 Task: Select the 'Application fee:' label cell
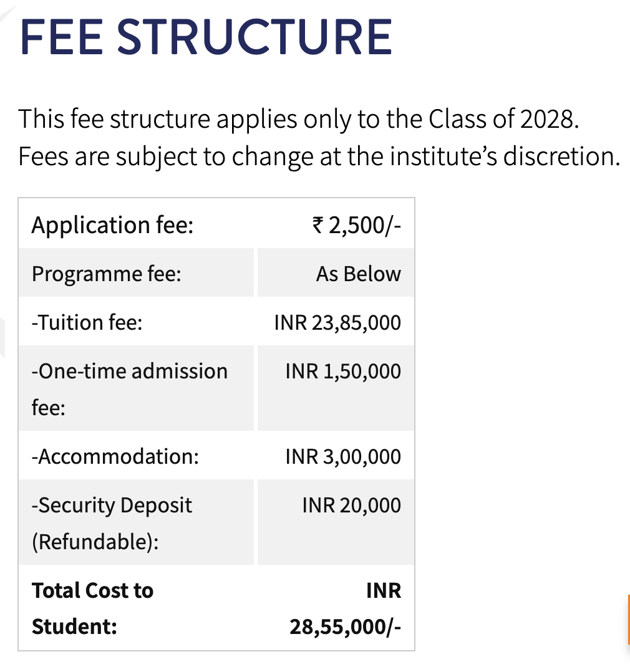[x=112, y=224]
